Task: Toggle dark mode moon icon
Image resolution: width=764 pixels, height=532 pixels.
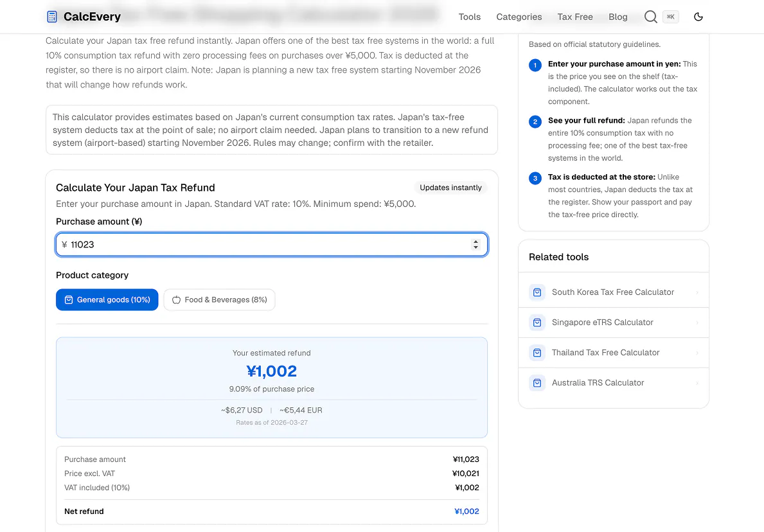Action: 698,17
